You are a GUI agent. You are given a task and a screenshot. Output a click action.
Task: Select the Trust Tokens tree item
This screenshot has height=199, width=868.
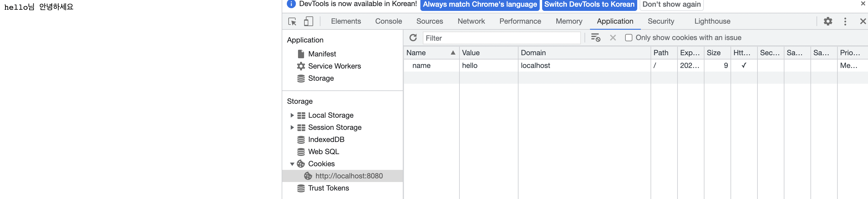tap(329, 188)
